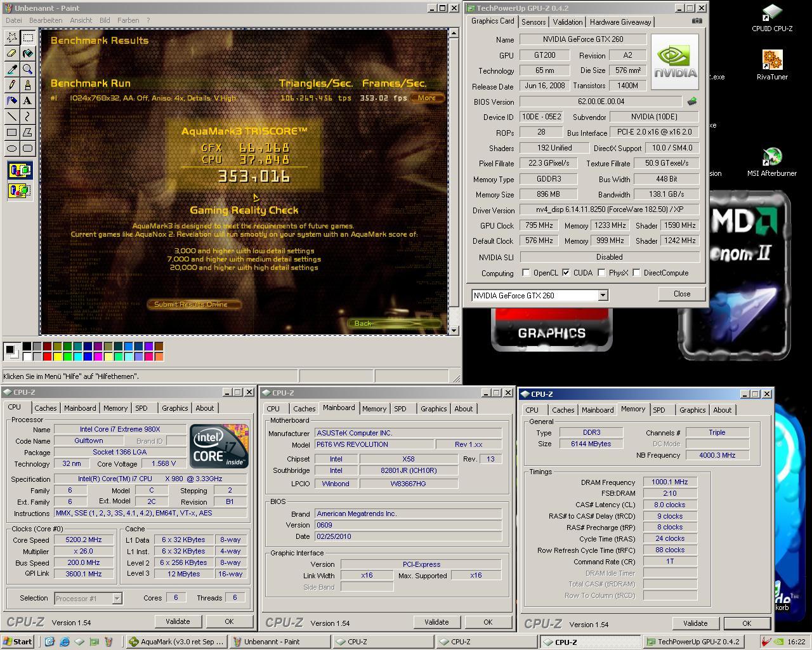Open SPD tab in CPU-Z Mainboard window
Image resolution: width=812 pixels, height=650 pixels.
click(x=400, y=409)
